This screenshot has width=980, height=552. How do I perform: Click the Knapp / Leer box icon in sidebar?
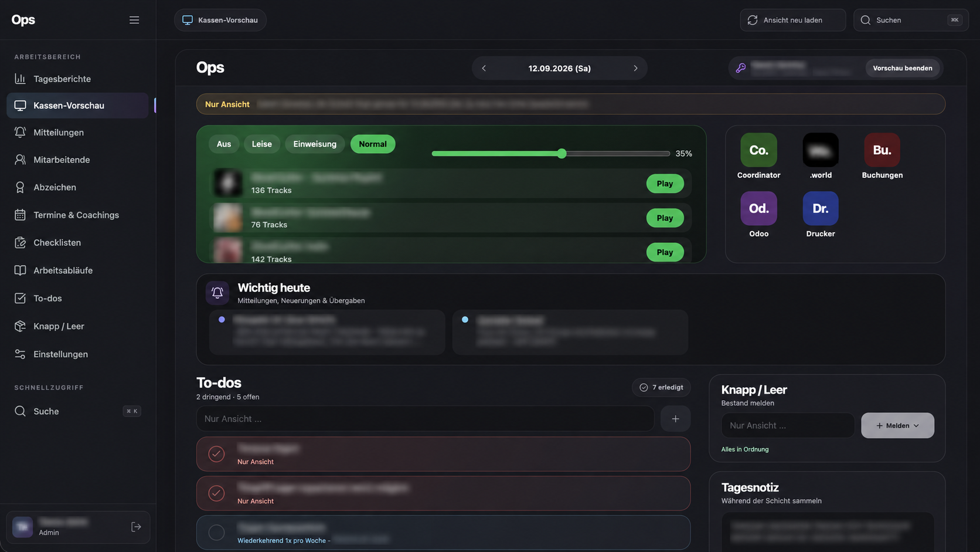[x=20, y=326]
